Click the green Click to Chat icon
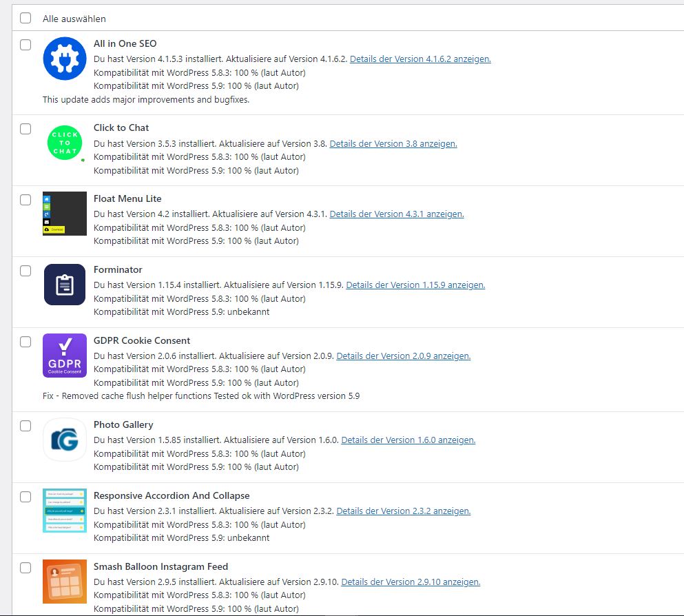This screenshot has height=616, width=684. click(x=64, y=143)
